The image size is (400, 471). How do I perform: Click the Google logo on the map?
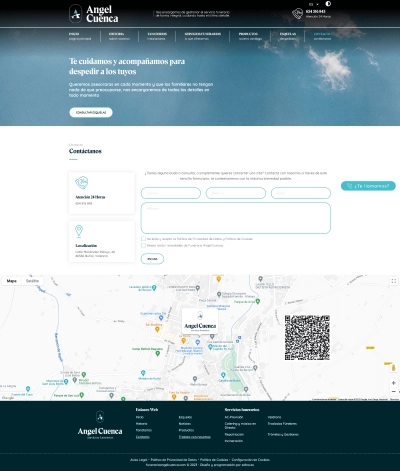click(x=8, y=398)
